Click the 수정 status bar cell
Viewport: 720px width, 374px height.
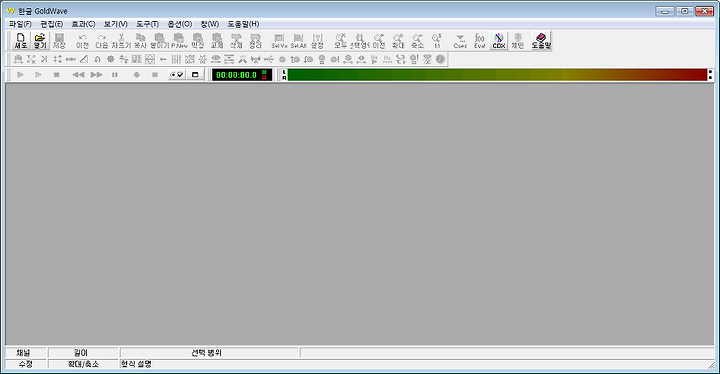tap(26, 364)
